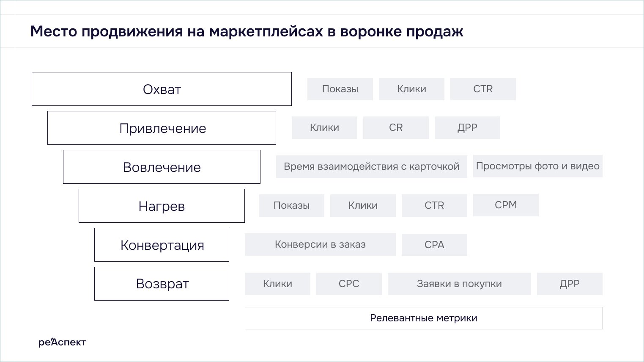Click the Возврат funnel stage box
644x362 pixels.
(162, 284)
